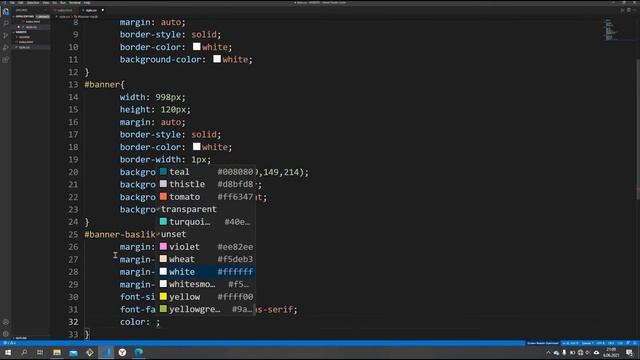Select the yellowgreen color suggestion

pyautogui.click(x=207, y=309)
